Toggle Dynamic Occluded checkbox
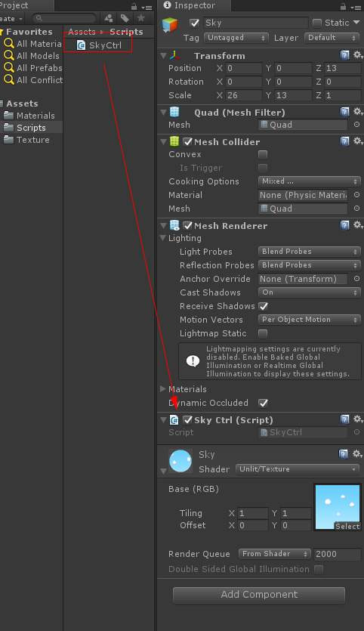The width and height of the screenshot is (364, 631). 264,403
